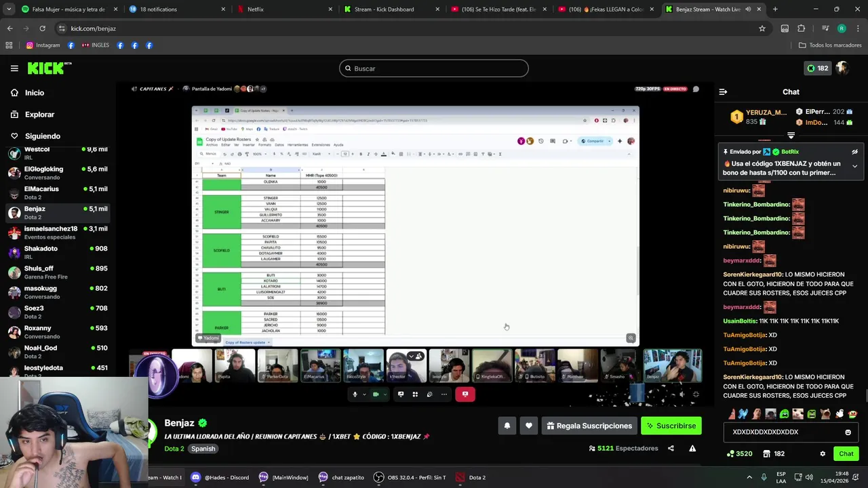
Task: Open the Shakadoto channel in the sidebar
Action: click(57, 252)
